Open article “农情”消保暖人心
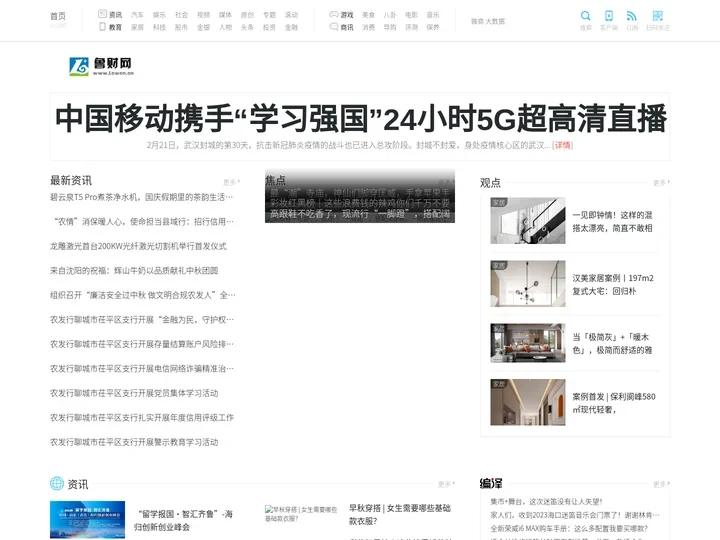 [144, 221]
